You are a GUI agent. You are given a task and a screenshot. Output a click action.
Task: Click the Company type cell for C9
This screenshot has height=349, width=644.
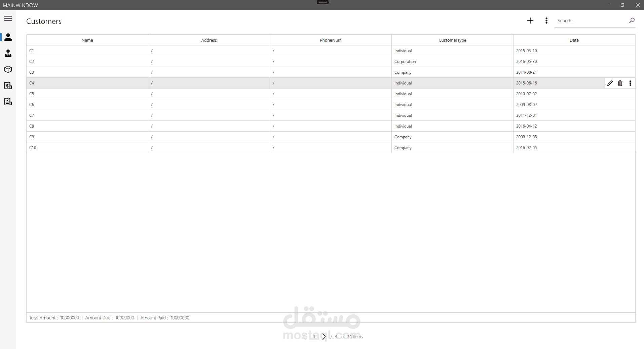coord(452,137)
